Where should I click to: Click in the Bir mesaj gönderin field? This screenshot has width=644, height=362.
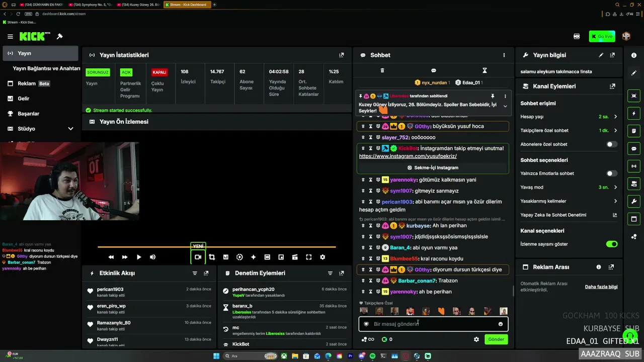[433, 324]
